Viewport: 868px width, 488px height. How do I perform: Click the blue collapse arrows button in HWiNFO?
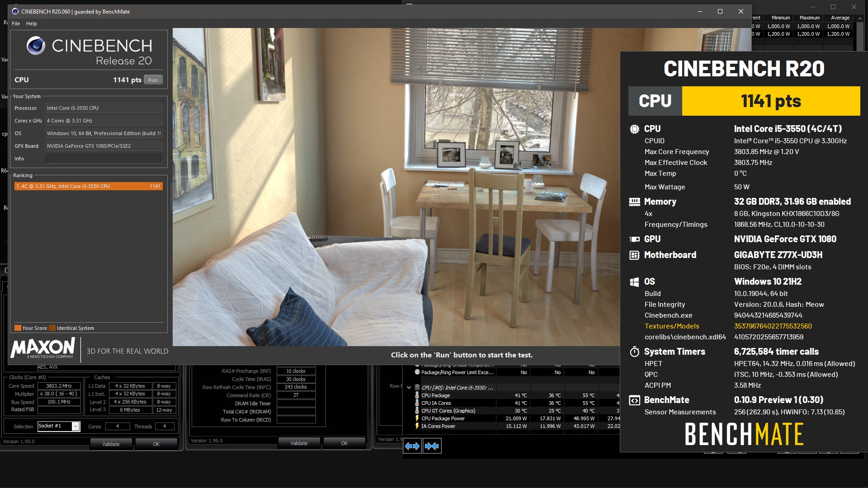point(432,446)
